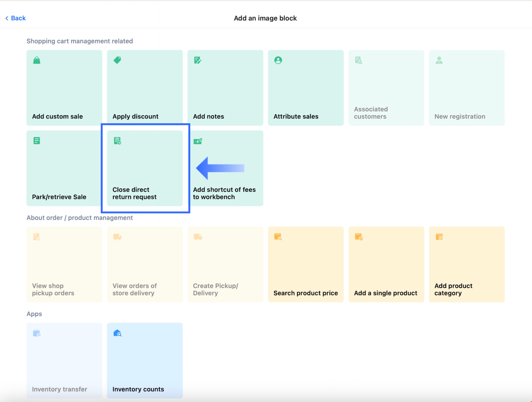Screen dimensions: 532x402
Task: Click the search tag icon on Search product price
Action: click(278, 237)
